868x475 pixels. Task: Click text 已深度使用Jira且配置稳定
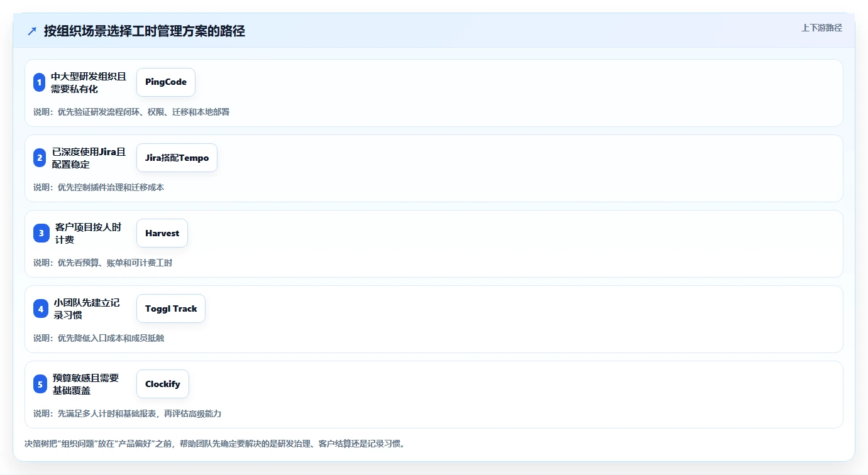click(89, 158)
